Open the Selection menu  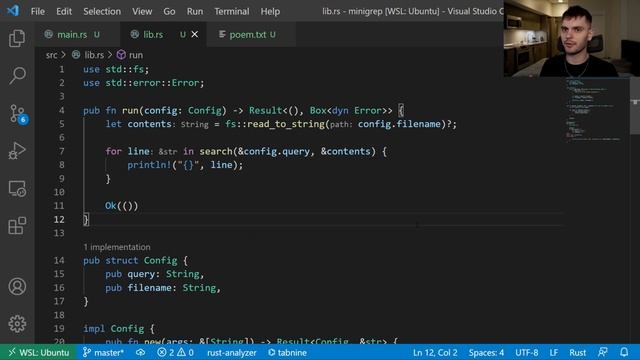[x=102, y=11]
